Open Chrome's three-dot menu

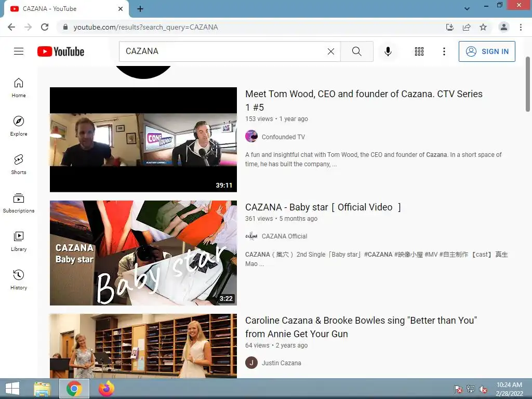(521, 27)
